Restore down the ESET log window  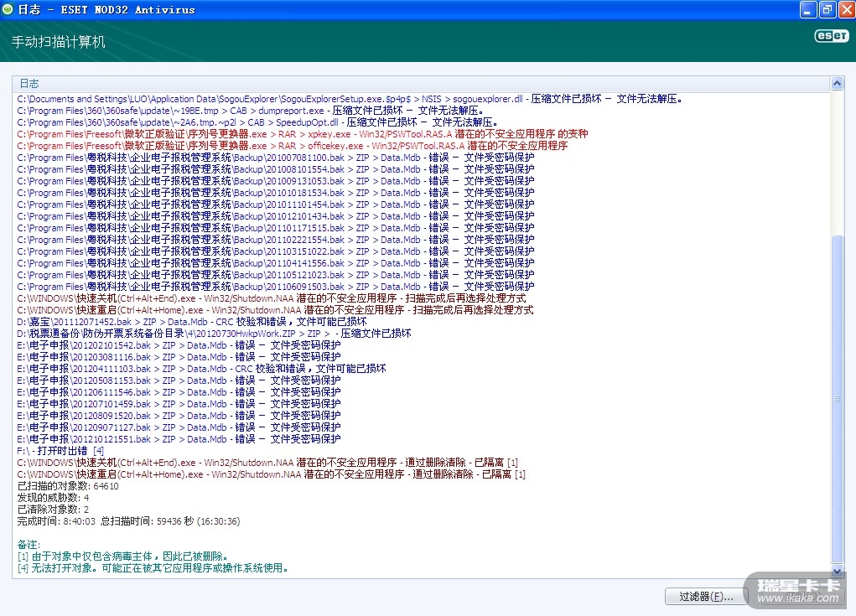(827, 9)
